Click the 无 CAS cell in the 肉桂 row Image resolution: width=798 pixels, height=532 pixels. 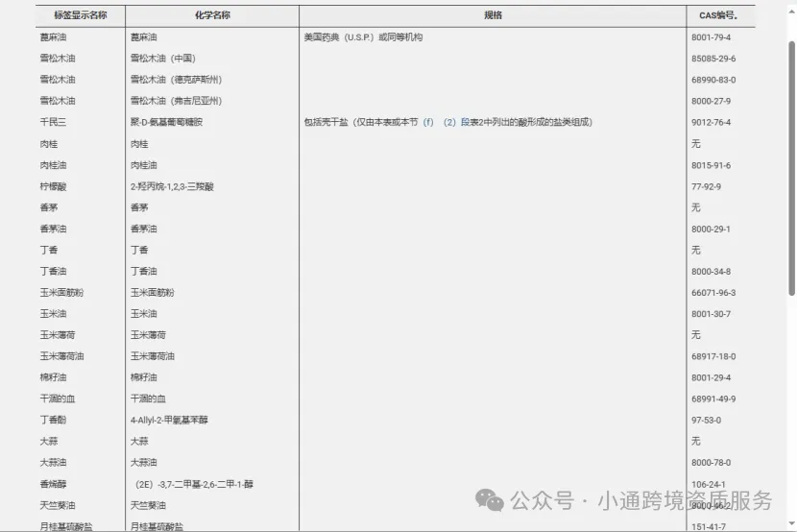pyautogui.click(x=695, y=144)
